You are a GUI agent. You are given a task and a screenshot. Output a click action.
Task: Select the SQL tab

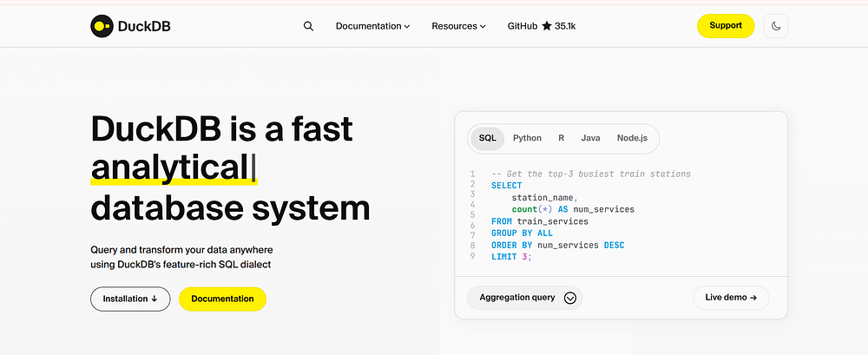(x=487, y=139)
